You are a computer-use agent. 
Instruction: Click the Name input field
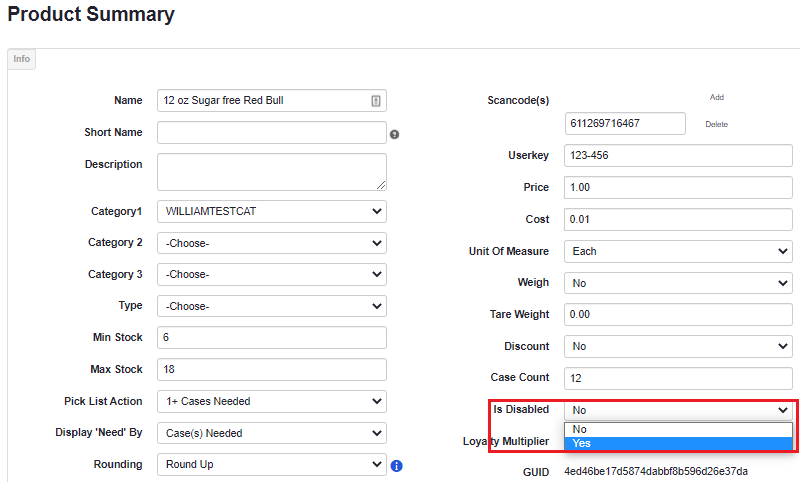tap(271, 100)
